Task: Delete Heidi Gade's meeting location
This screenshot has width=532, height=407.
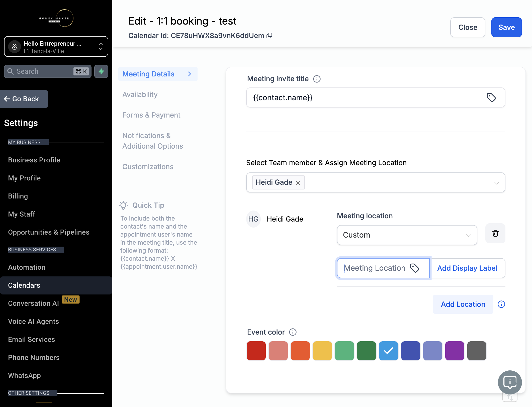Action: 495,233
